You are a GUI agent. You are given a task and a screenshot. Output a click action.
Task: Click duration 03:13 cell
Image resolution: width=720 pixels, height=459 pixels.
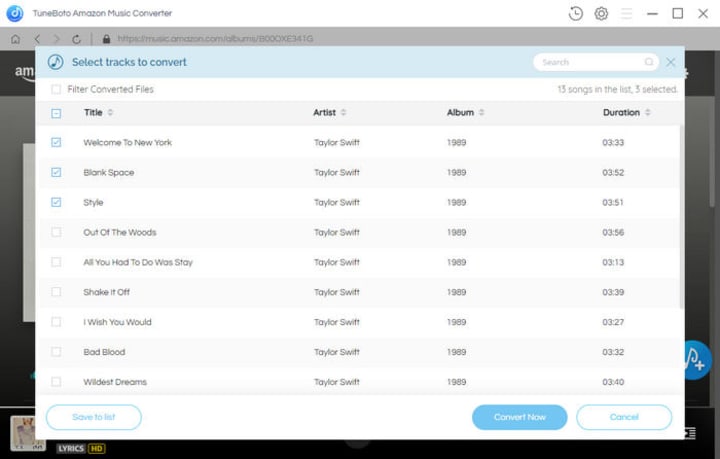click(613, 262)
